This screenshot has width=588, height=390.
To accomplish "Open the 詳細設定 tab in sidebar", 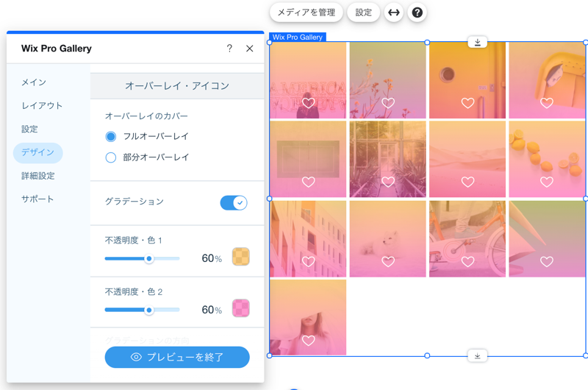I will pos(38,176).
